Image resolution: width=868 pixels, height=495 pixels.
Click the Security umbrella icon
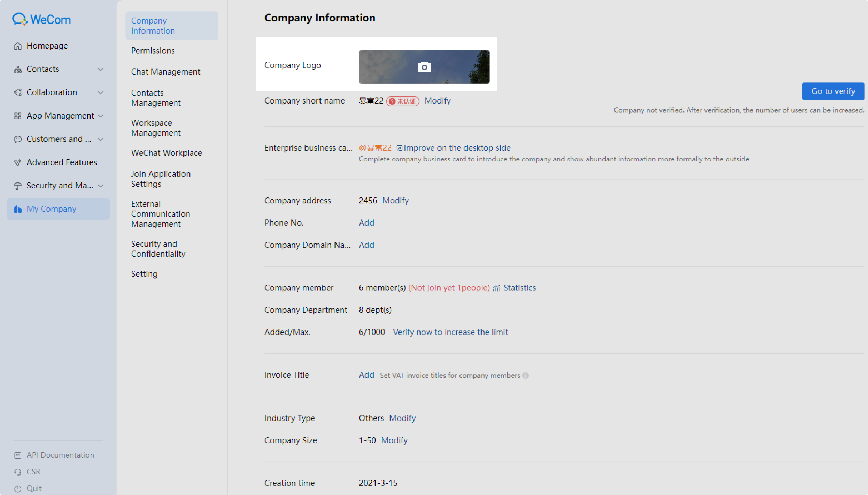[18, 186]
